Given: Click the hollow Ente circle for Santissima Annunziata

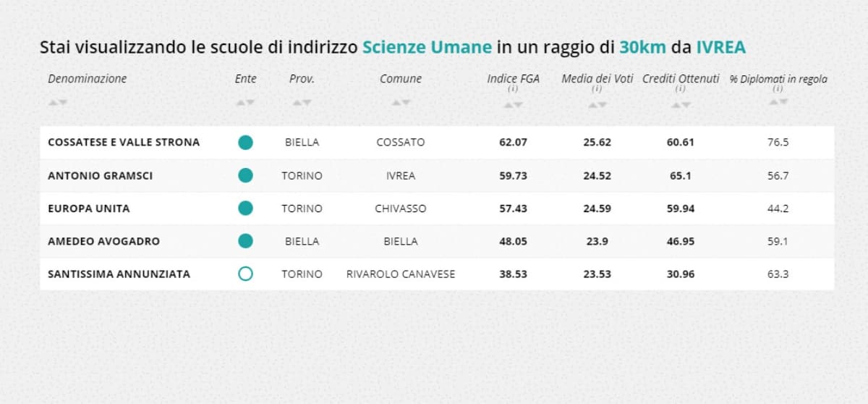Looking at the screenshot, I should [x=245, y=274].
